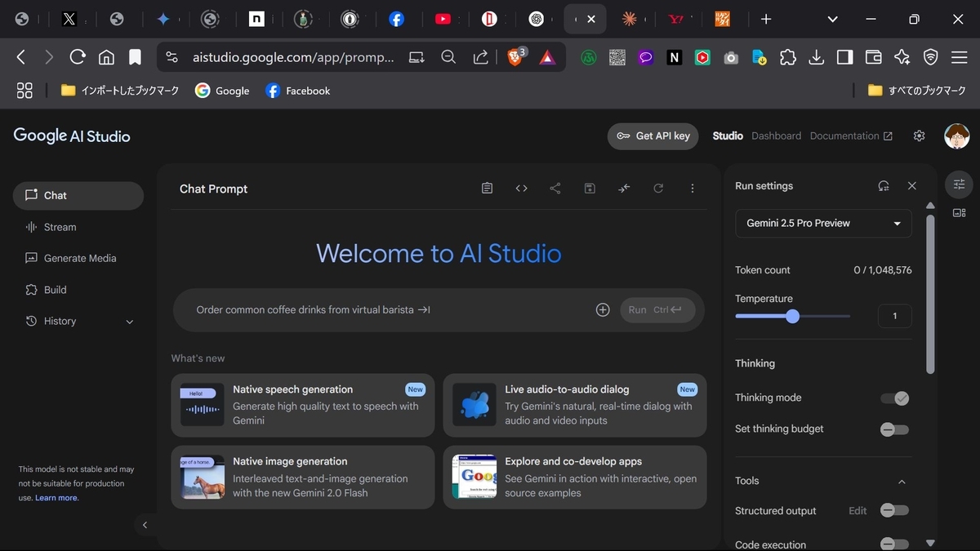Screen dimensions: 980x551
Task: Go to the browser home page
Action: (x=106, y=57)
